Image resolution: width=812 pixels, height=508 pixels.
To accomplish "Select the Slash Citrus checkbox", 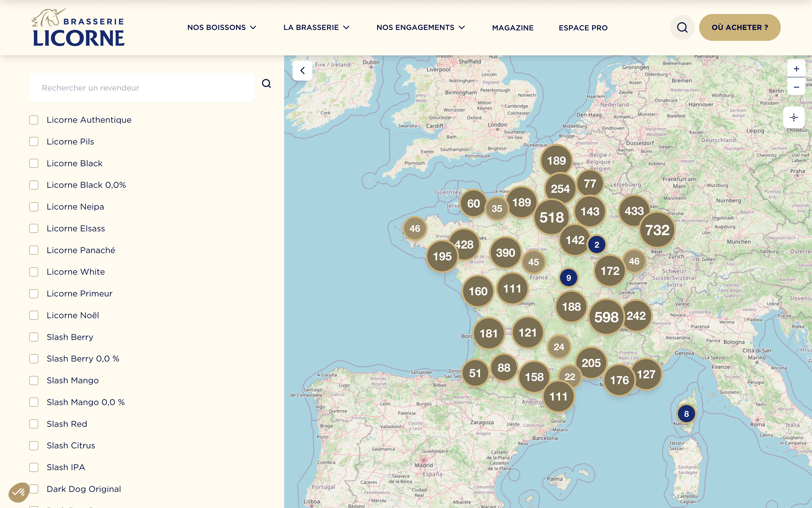I will click(34, 445).
